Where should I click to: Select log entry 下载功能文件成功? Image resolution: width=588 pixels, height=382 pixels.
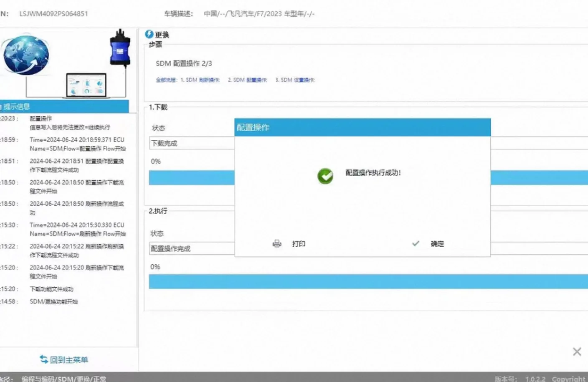click(51, 289)
